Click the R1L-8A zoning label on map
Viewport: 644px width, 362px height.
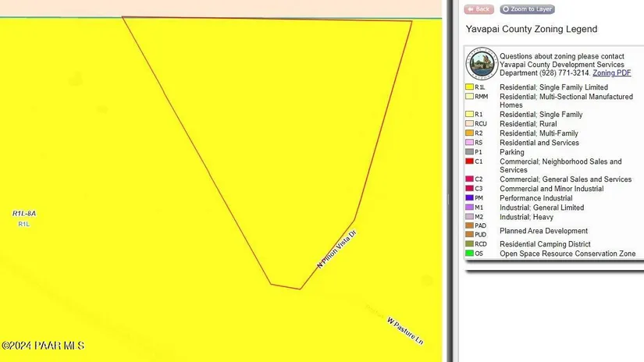tap(24, 214)
